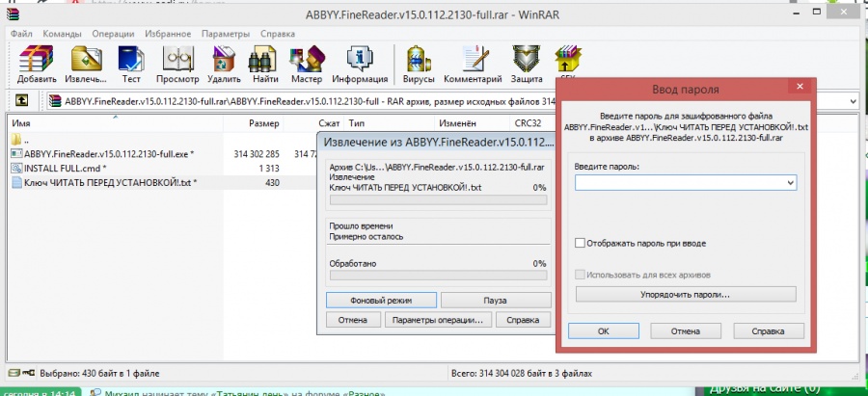
Task: Open the Файл menu
Action: 21,34
